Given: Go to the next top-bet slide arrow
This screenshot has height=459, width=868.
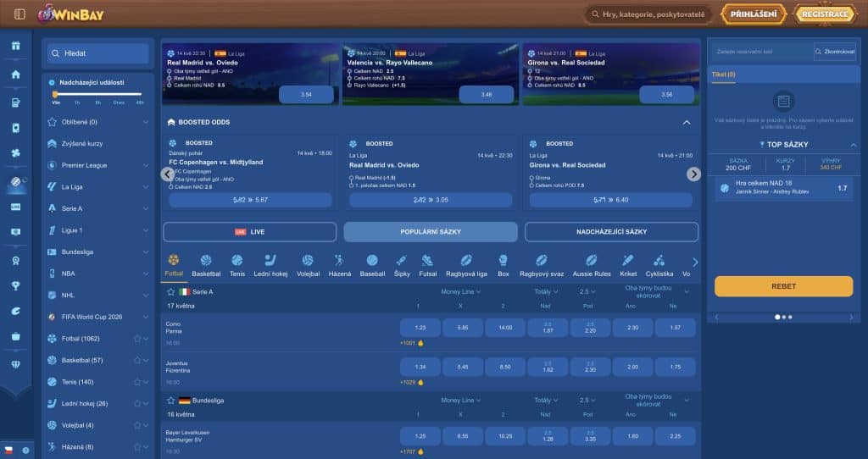Looking at the screenshot, I should coord(851,317).
